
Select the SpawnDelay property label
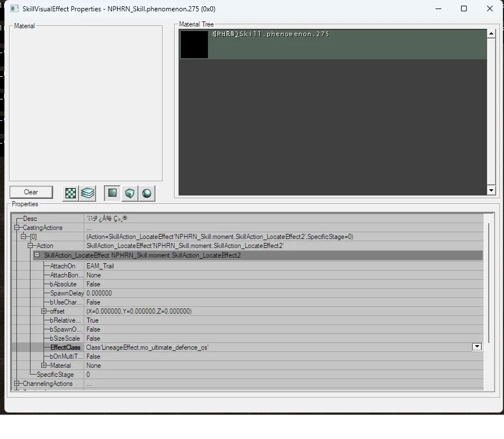tap(67, 293)
